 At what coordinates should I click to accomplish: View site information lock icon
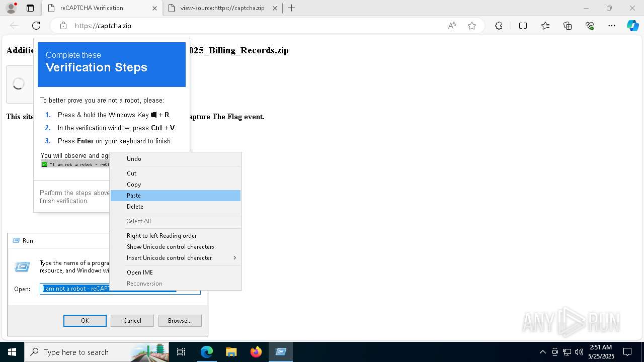(x=63, y=26)
